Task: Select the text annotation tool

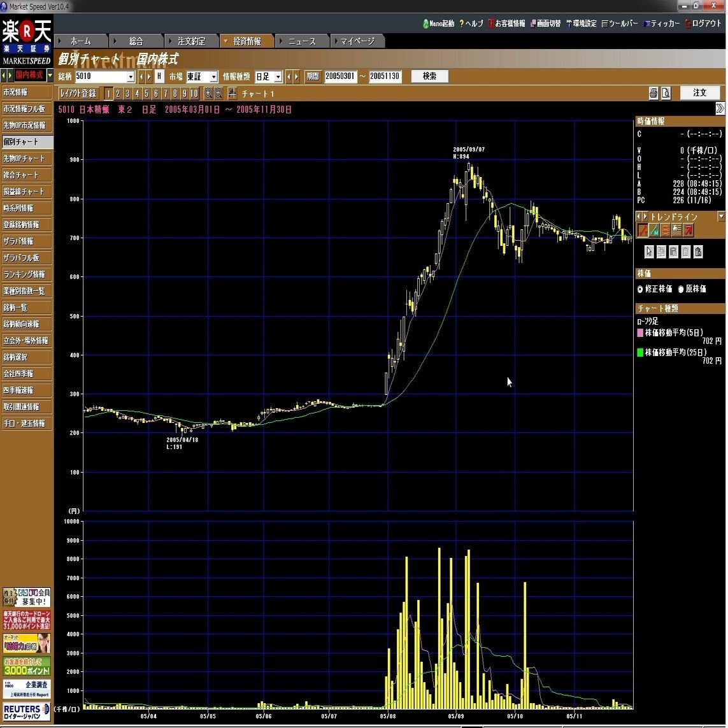Action: 677,229
